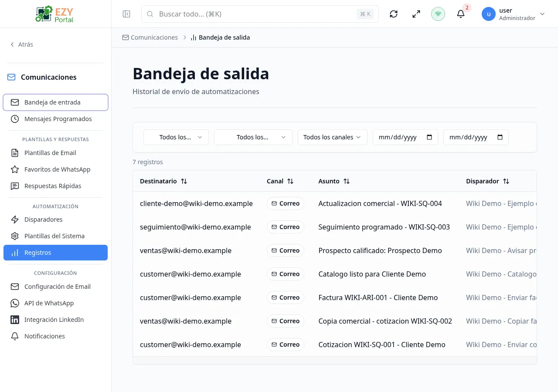Click 'Prospecto calificado: Prospecto Demo' subject

[x=380, y=250]
